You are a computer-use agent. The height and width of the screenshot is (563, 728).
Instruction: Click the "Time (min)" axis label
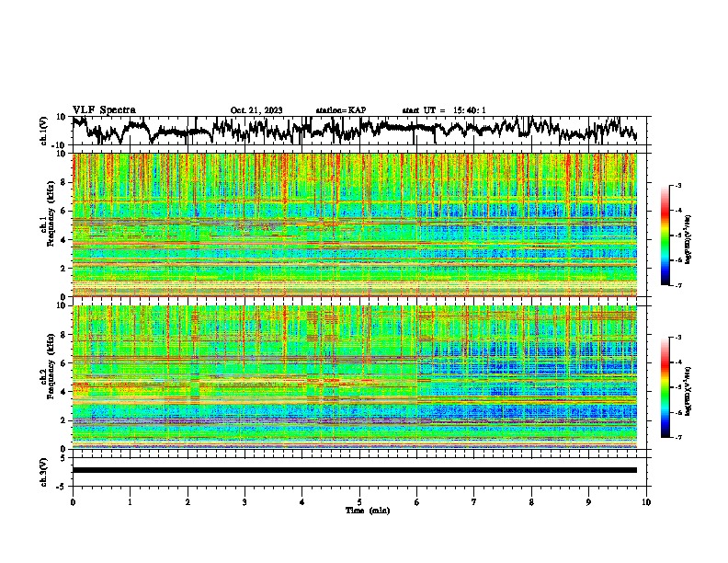(368, 511)
